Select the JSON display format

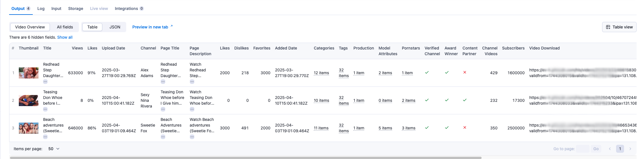tap(115, 27)
